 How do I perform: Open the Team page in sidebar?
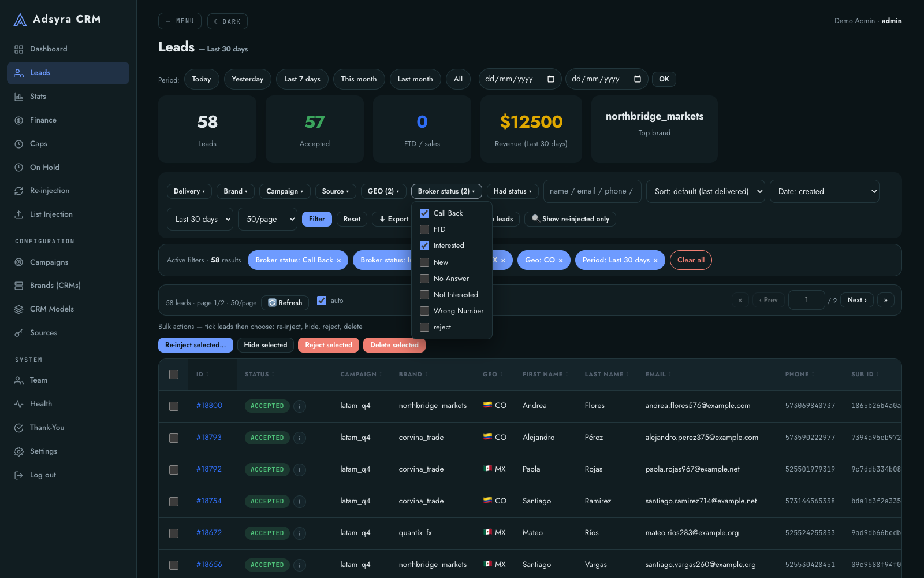pyautogui.click(x=39, y=380)
